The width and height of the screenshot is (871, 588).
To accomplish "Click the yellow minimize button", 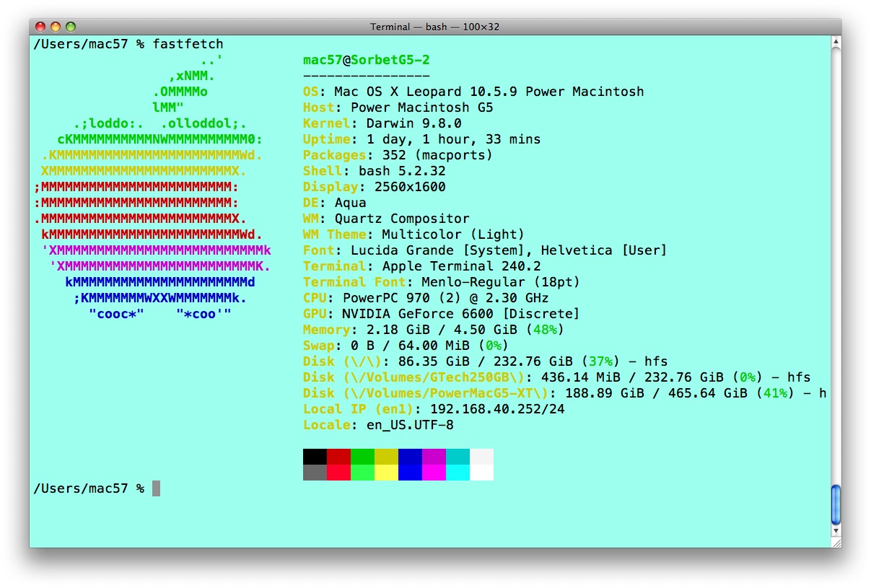I will click(56, 25).
